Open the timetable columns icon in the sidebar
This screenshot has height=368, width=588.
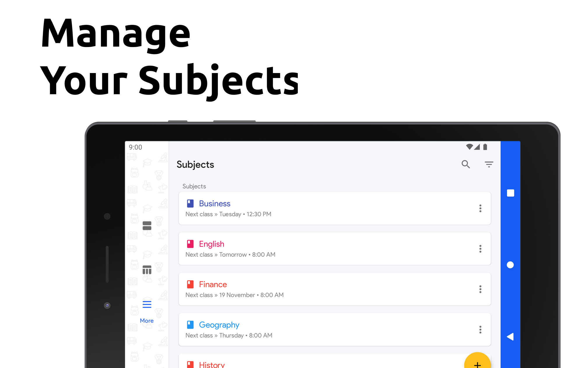pyautogui.click(x=147, y=270)
